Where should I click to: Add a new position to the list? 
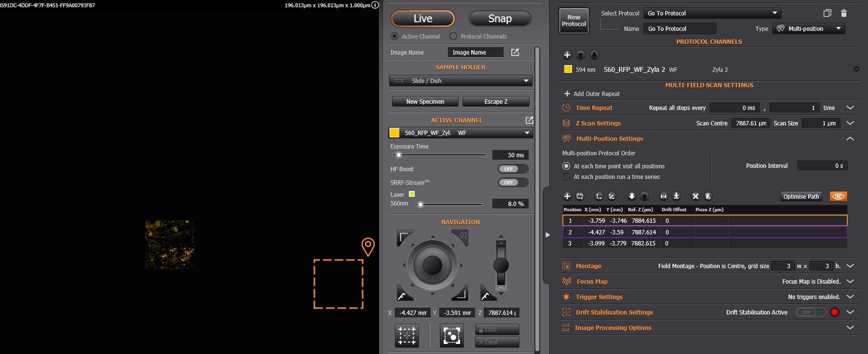(x=567, y=196)
